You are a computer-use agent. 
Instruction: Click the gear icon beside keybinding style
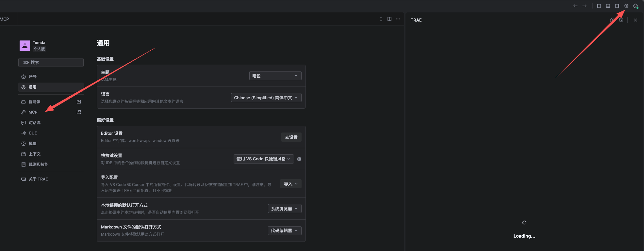[x=299, y=159]
